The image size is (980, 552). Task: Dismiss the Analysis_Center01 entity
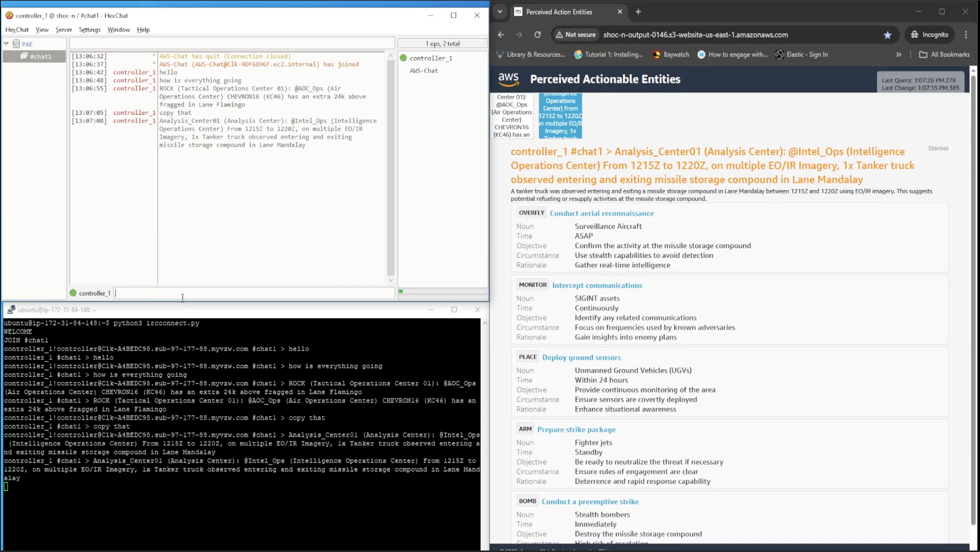point(938,148)
